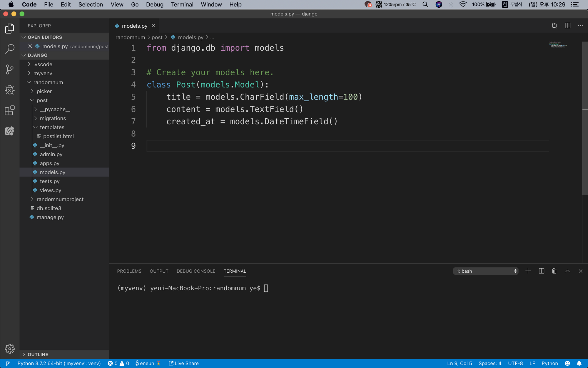
Task: Open the bash terminal selector dropdown
Action: pyautogui.click(x=485, y=271)
